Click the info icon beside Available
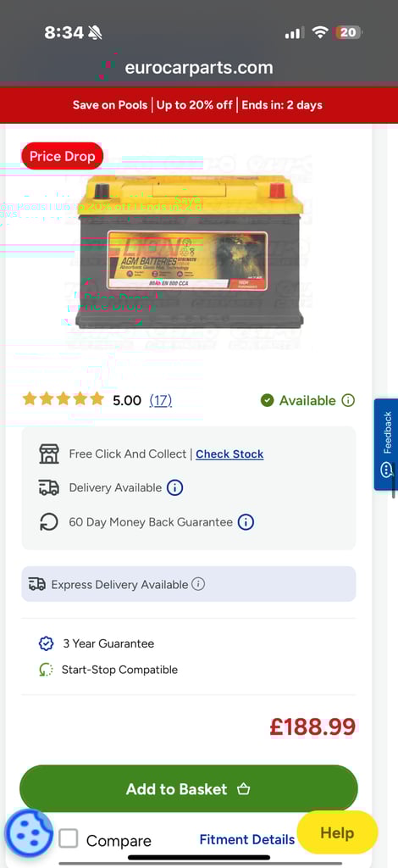398x868 pixels. pyautogui.click(x=348, y=400)
